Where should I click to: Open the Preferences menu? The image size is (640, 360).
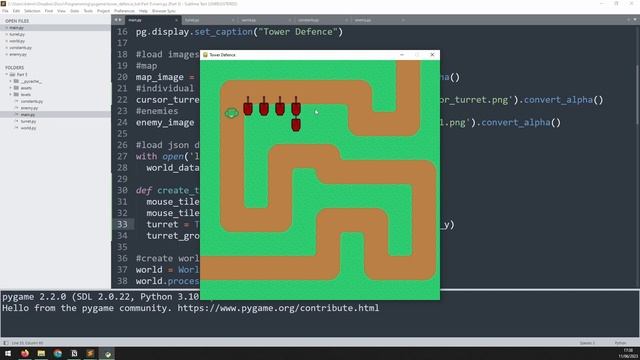coord(124,11)
